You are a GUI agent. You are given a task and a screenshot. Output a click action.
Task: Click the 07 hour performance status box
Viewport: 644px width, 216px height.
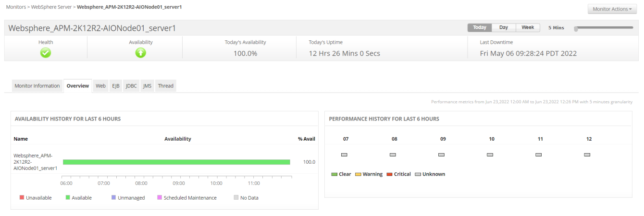click(344, 155)
